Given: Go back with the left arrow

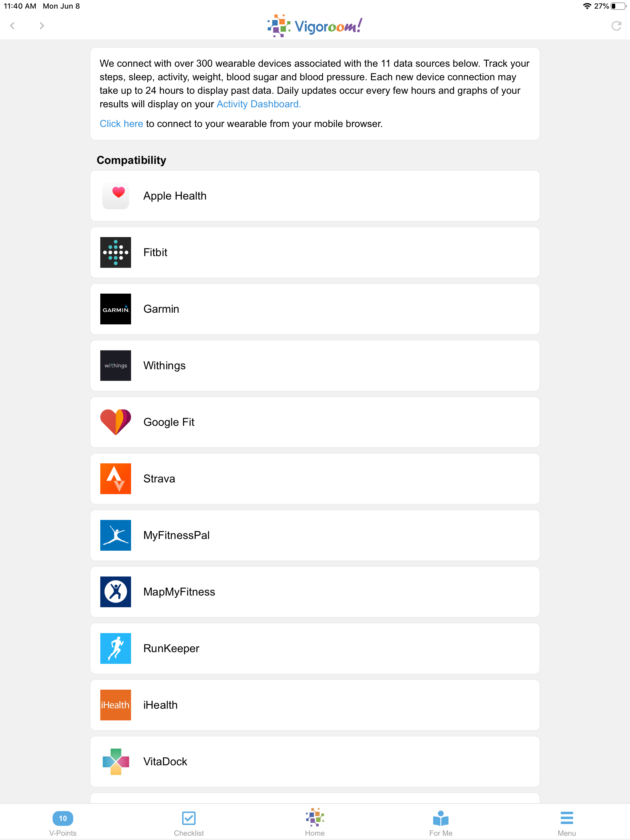Looking at the screenshot, I should [13, 26].
